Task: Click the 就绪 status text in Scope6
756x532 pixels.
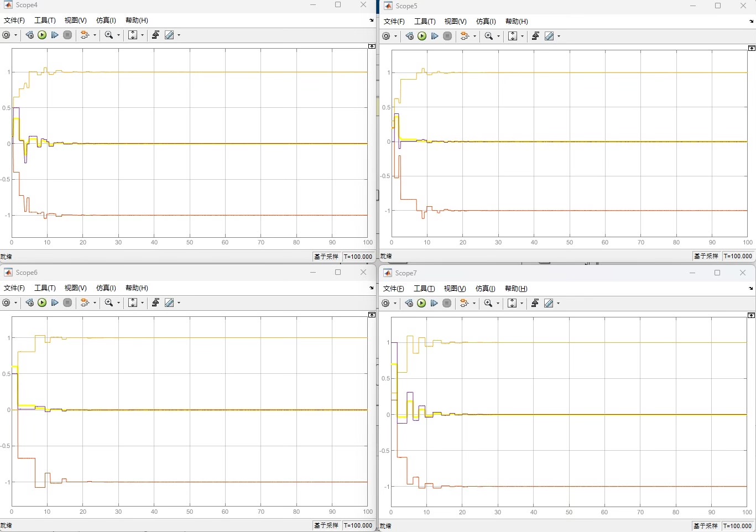Action: (x=6, y=525)
